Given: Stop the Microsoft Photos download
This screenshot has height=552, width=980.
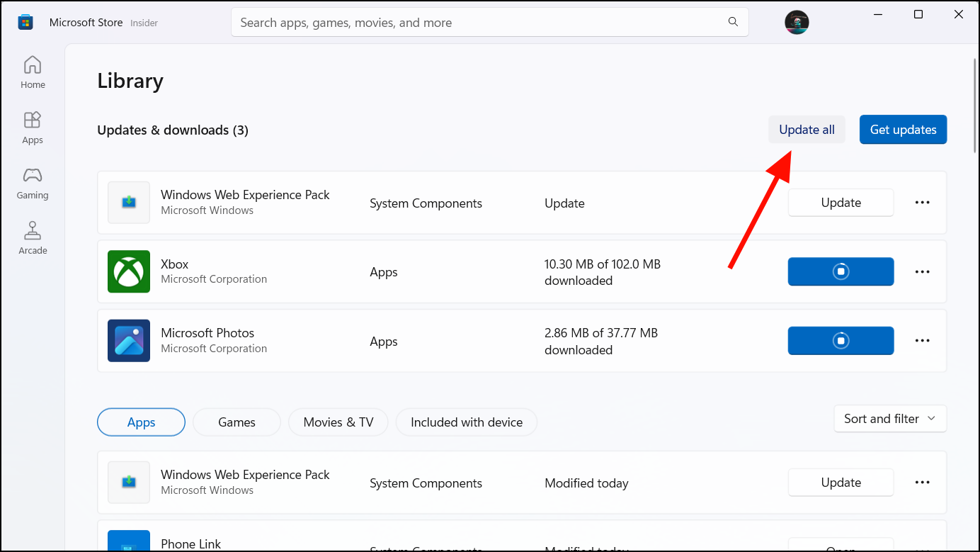Looking at the screenshot, I should [841, 341].
